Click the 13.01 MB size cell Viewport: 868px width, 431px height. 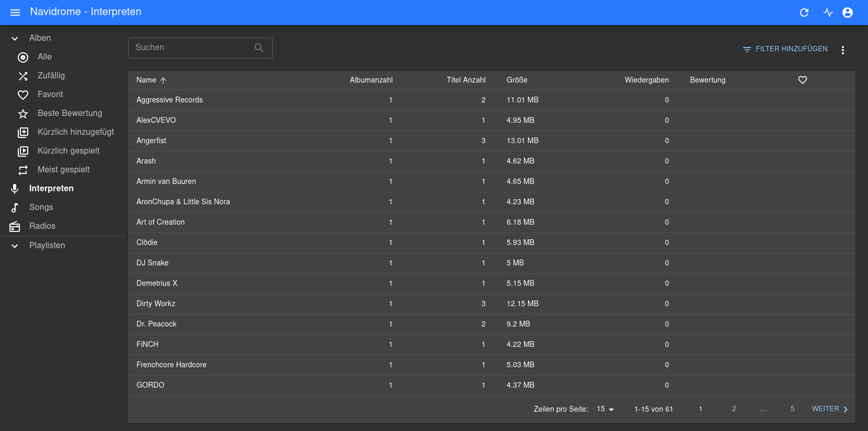[522, 141]
